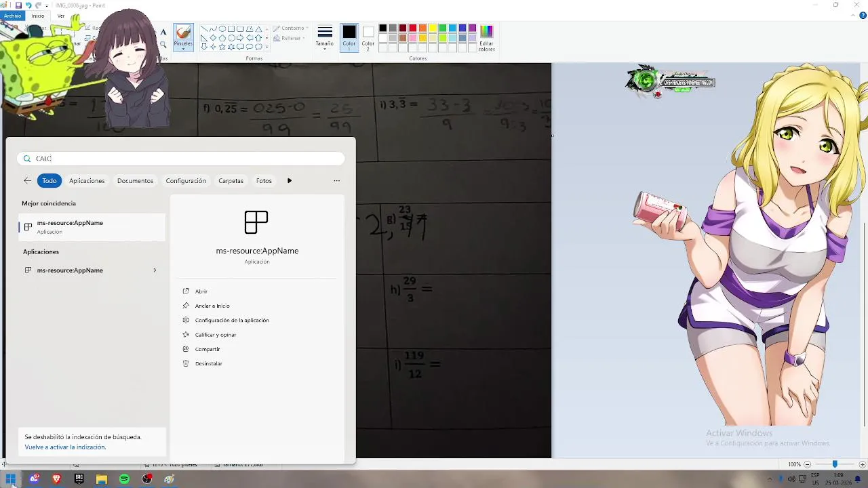
Task: Select the Fotos search filter
Action: click(x=264, y=180)
